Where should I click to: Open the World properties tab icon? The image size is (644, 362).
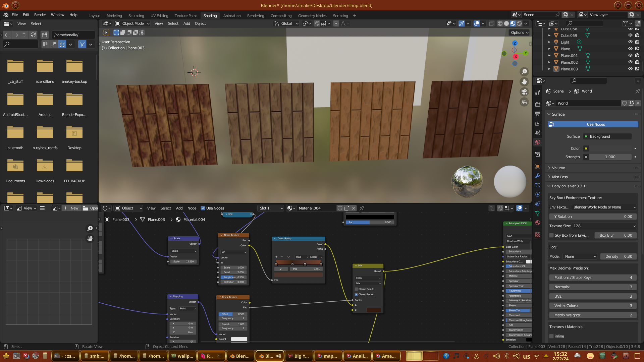pos(538,142)
